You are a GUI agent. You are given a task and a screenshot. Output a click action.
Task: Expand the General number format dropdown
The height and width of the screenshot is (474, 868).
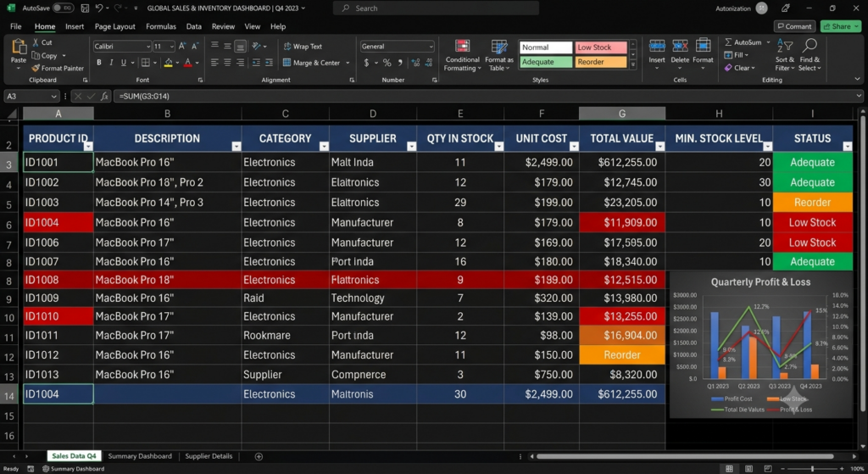[x=431, y=47]
